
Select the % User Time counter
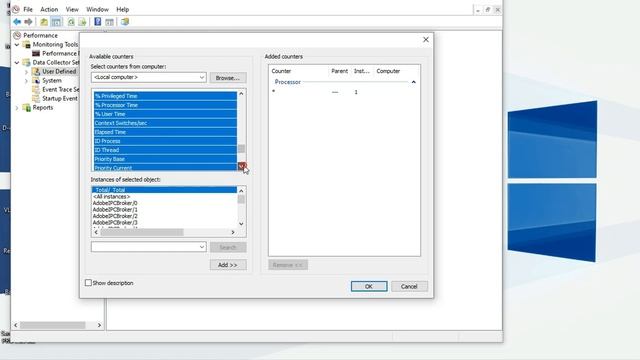(165, 114)
